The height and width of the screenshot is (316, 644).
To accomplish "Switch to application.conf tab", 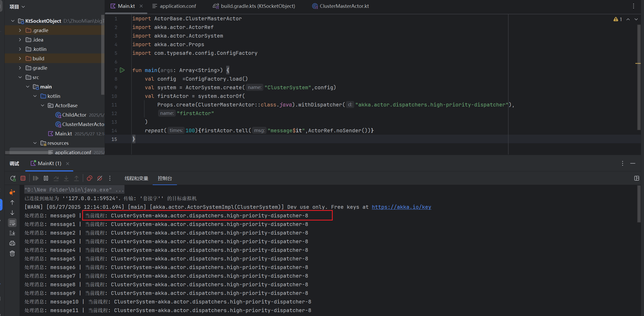I will click(174, 6).
